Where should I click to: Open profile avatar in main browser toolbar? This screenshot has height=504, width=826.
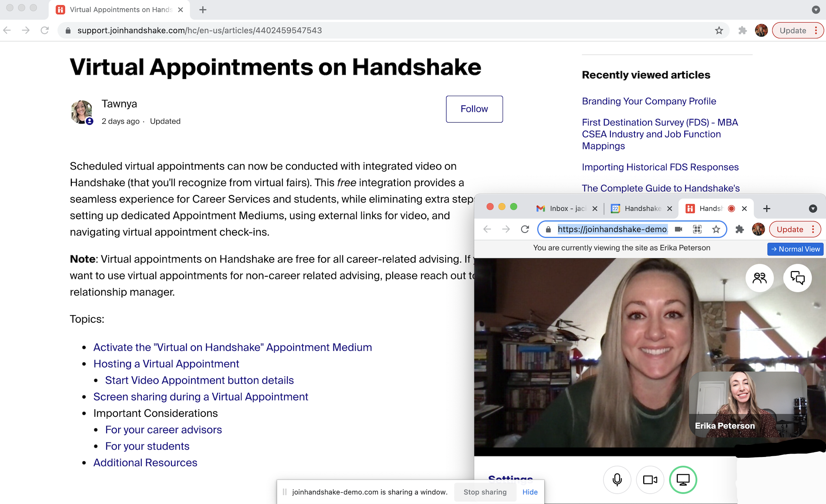point(761,30)
